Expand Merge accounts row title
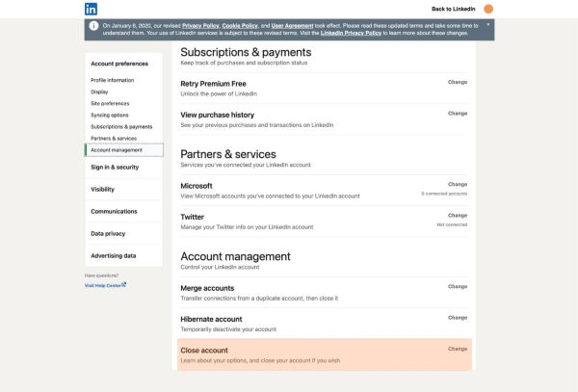The height and width of the screenshot is (392, 578). (x=207, y=288)
